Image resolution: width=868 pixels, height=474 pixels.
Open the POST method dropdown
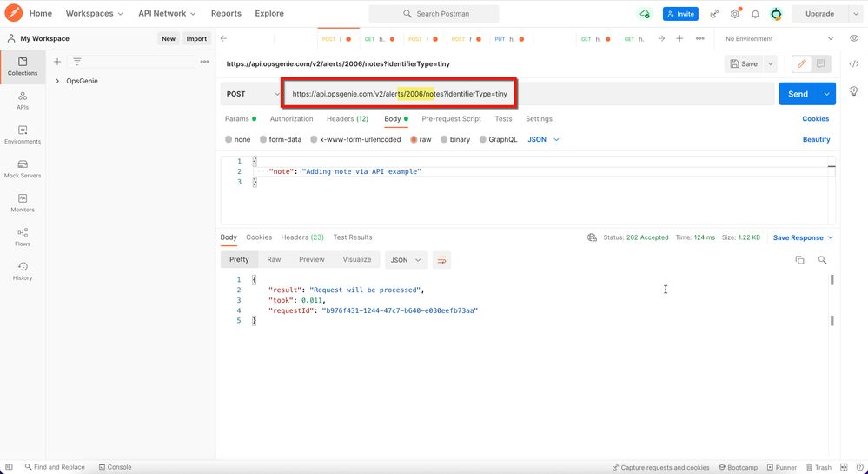point(253,94)
